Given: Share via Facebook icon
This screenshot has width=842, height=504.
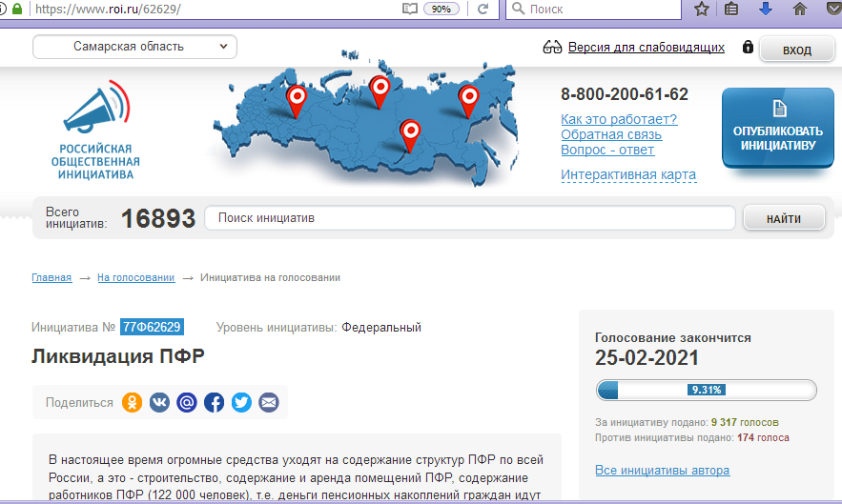Looking at the screenshot, I should coord(215,402).
